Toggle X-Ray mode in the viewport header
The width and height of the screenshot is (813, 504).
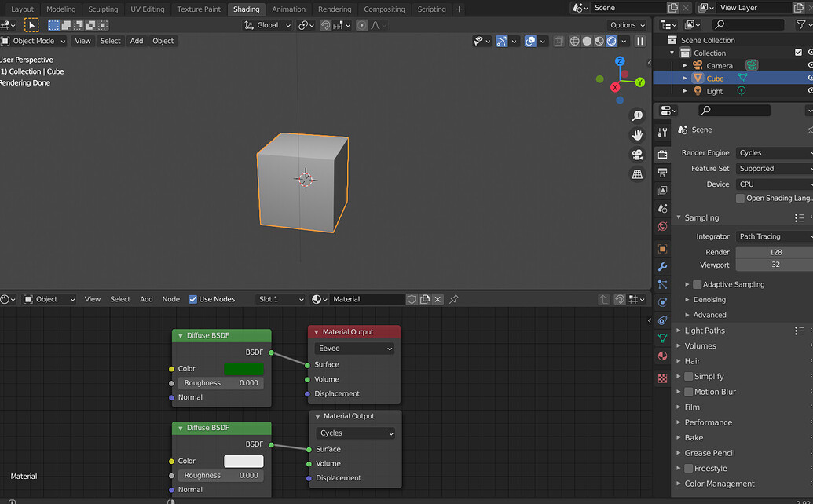click(558, 41)
